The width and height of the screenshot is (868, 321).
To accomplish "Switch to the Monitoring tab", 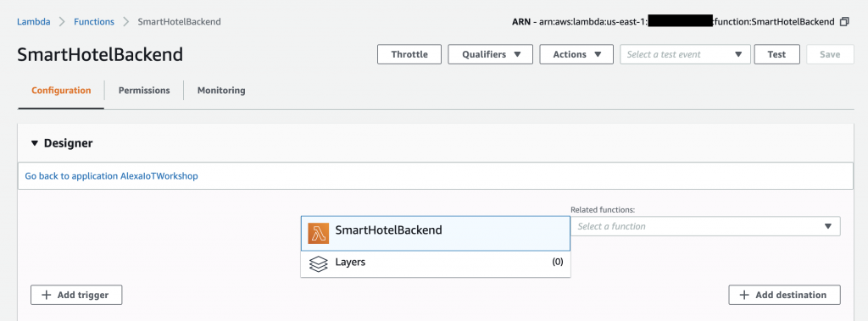I will click(x=221, y=91).
